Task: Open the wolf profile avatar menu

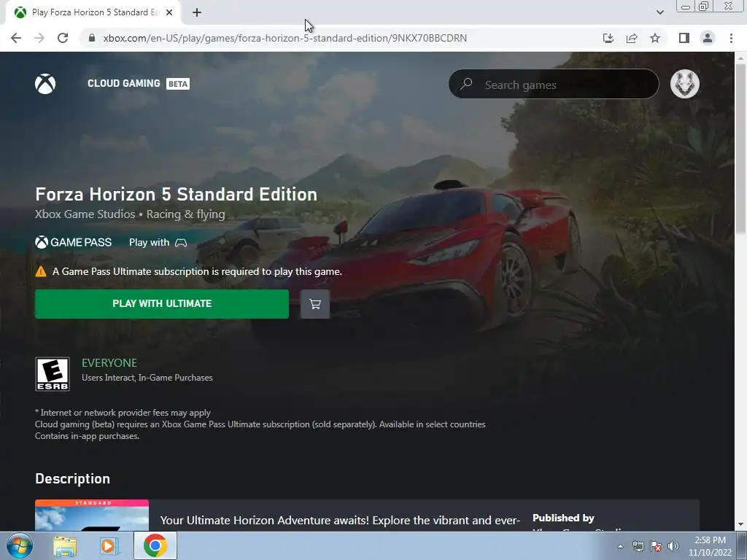Action: [684, 84]
